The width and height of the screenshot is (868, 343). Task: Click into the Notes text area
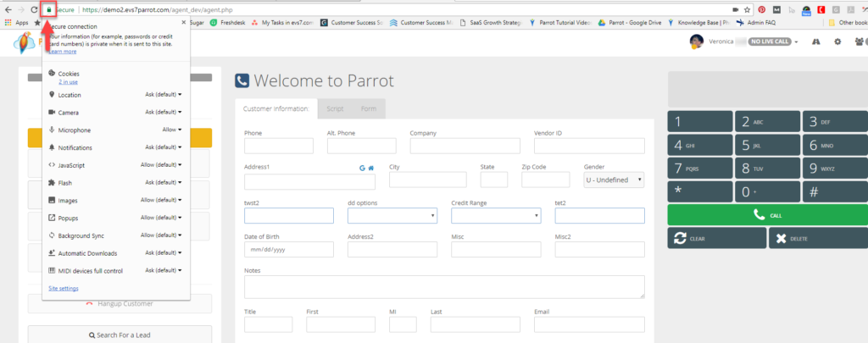coord(444,287)
